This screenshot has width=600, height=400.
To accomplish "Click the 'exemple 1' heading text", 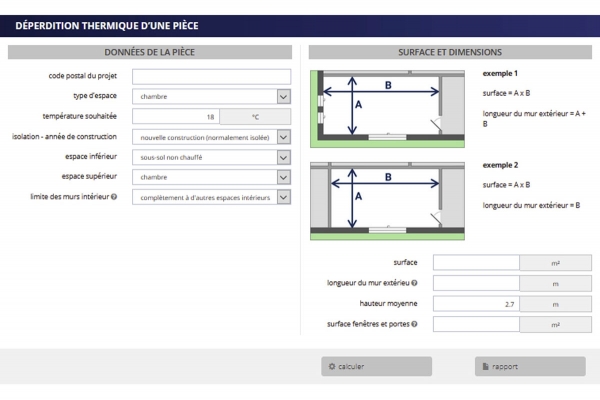I will (x=500, y=73).
